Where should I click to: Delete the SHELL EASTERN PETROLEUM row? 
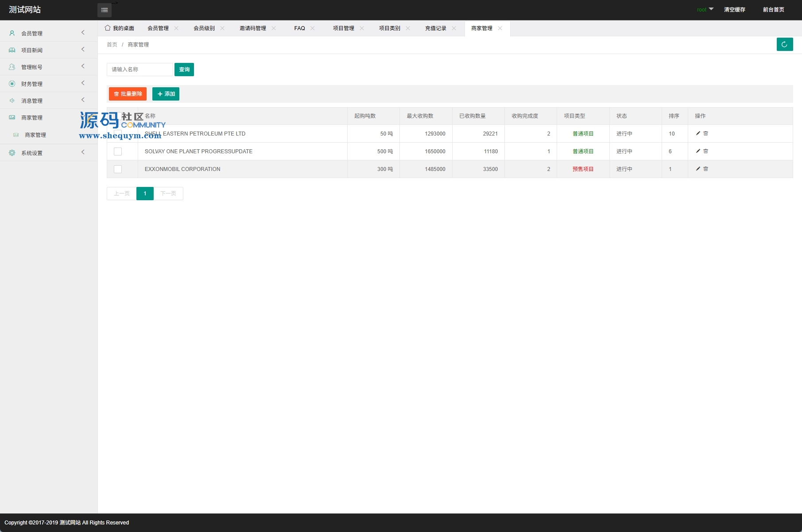(x=706, y=133)
